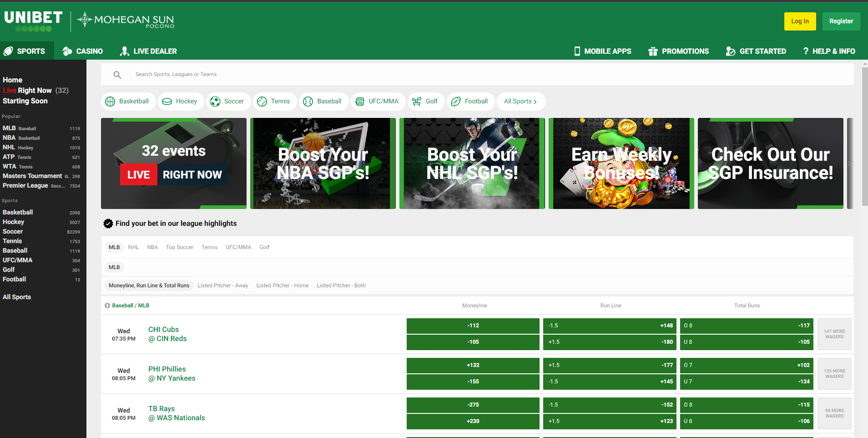The image size is (868, 438).
Task: Switch to Golf league highlights tab
Action: [x=264, y=247]
